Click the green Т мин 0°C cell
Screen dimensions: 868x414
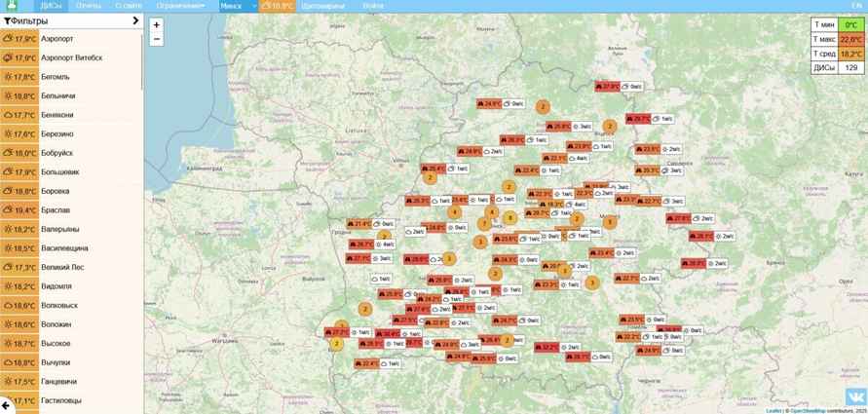point(850,24)
